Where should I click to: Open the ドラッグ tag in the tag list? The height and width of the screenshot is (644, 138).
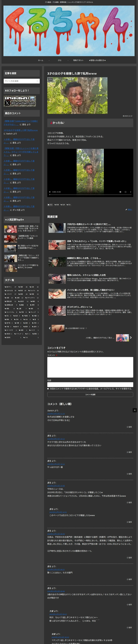click(19, 334)
